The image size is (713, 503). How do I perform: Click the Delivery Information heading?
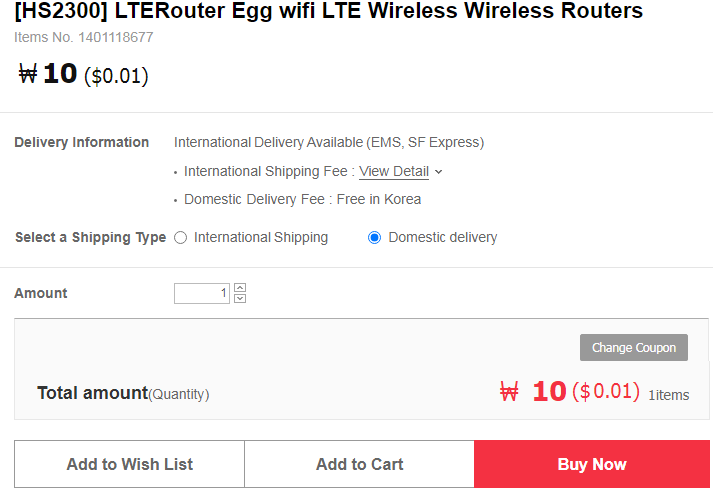(x=82, y=142)
